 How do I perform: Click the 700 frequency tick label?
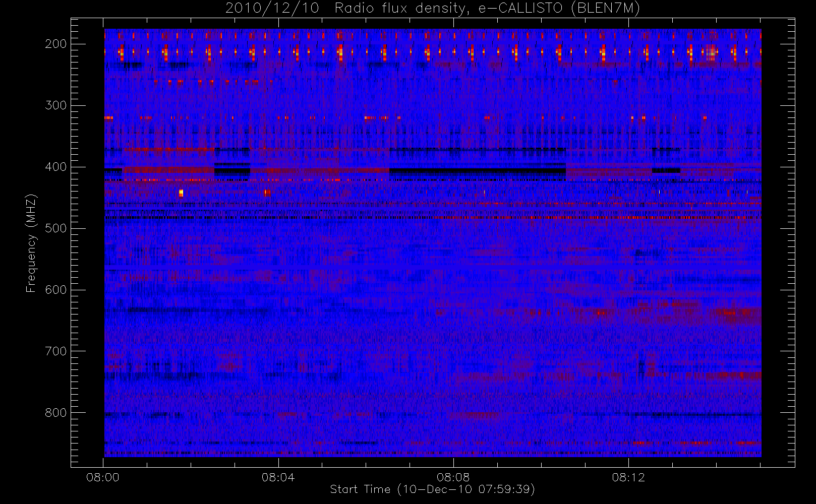(x=56, y=351)
